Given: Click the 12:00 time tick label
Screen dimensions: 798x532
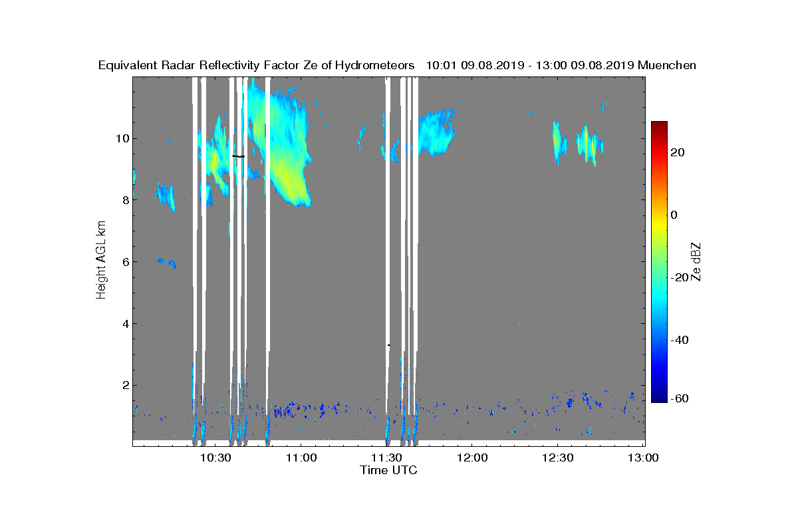Looking at the screenshot, I should (472, 458).
